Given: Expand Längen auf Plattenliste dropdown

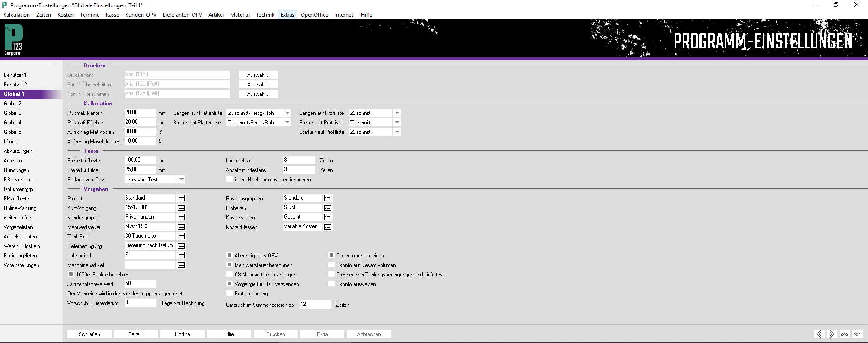Looking at the screenshot, I should [287, 113].
